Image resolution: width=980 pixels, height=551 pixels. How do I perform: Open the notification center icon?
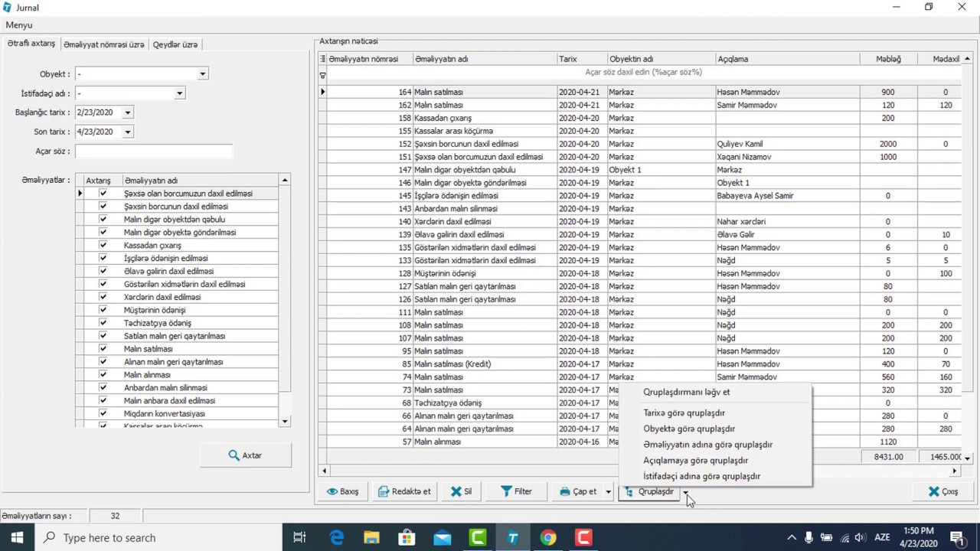tap(956, 538)
